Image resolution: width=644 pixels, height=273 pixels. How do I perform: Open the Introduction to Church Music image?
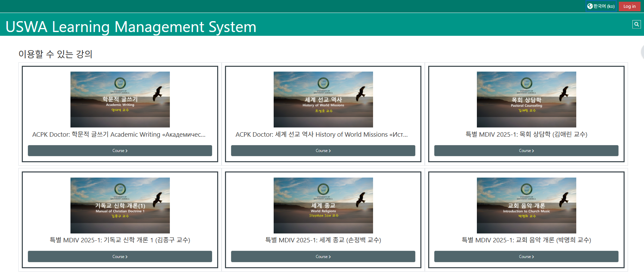click(x=526, y=206)
